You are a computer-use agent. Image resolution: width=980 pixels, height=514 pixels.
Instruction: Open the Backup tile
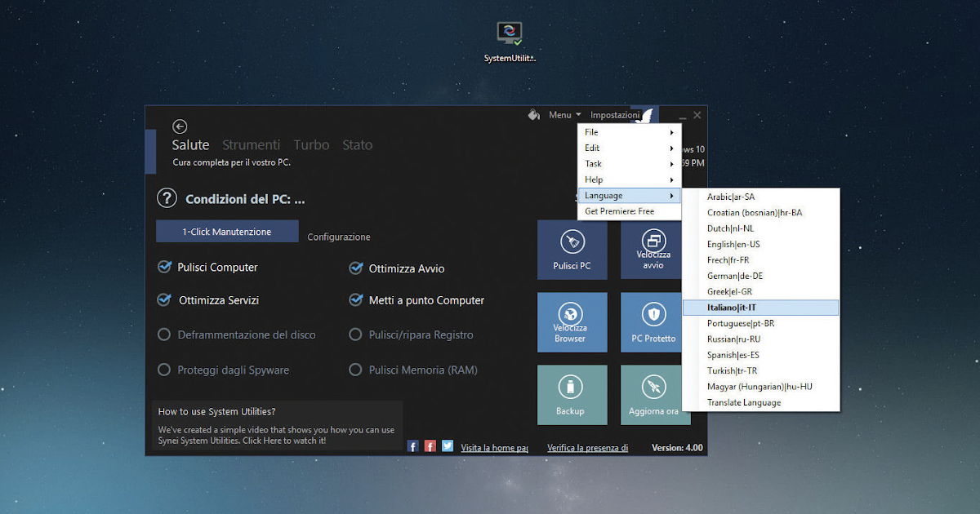(x=572, y=395)
